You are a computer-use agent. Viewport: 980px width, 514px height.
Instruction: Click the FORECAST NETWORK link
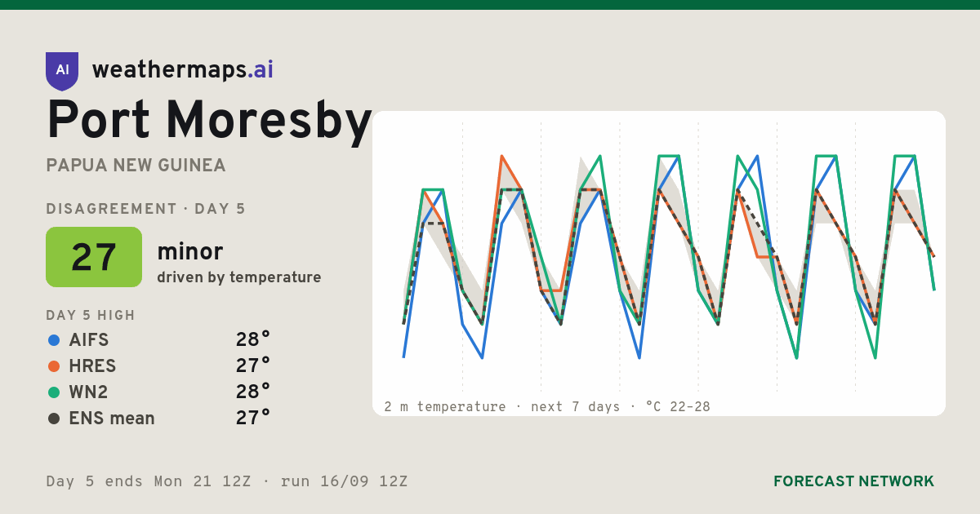[853, 481]
